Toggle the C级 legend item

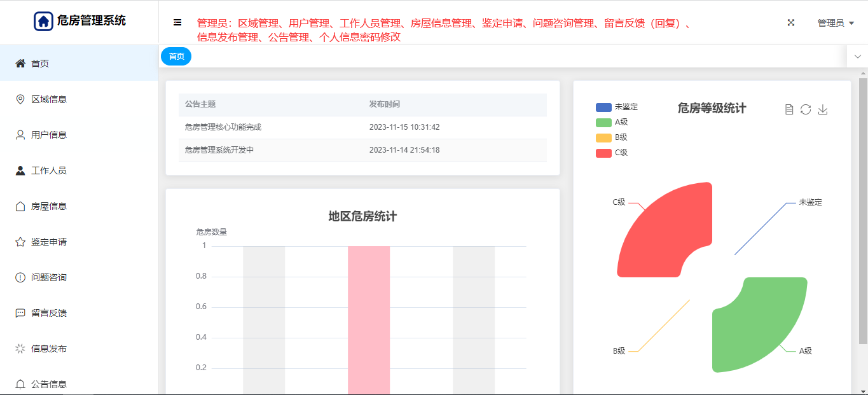click(x=612, y=153)
